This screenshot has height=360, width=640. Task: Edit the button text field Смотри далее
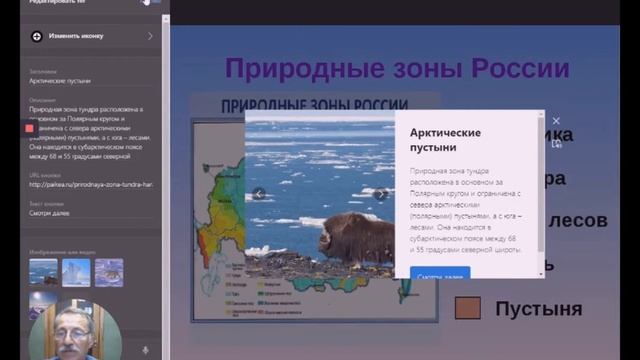pos(91,213)
